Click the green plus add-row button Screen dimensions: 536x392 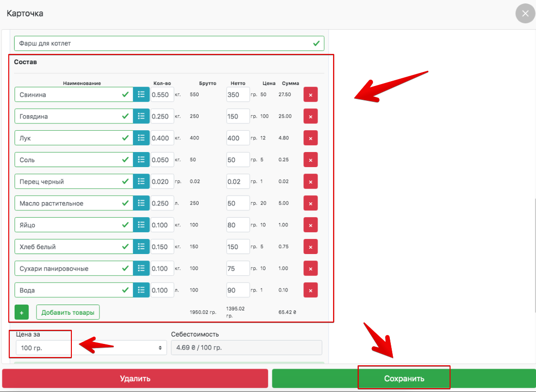(22, 312)
